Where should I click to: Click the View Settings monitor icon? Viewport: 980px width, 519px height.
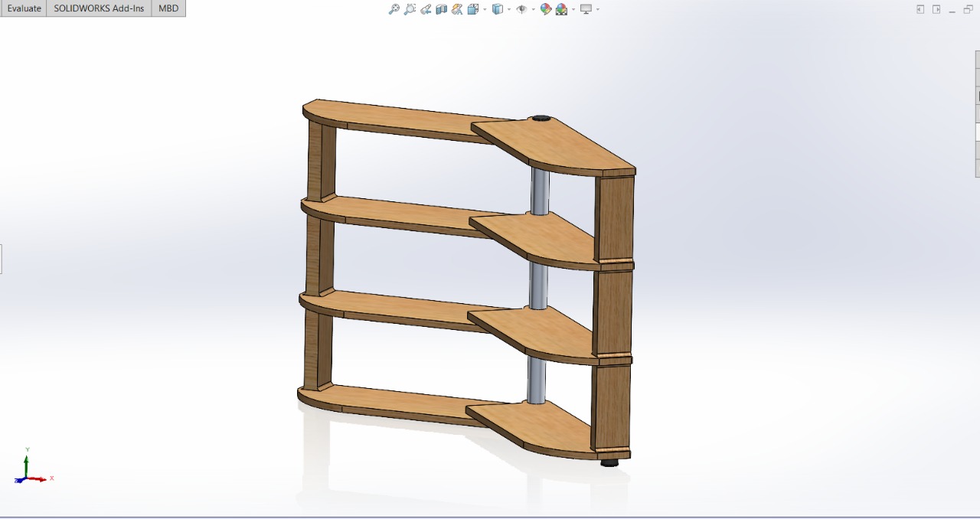click(586, 9)
